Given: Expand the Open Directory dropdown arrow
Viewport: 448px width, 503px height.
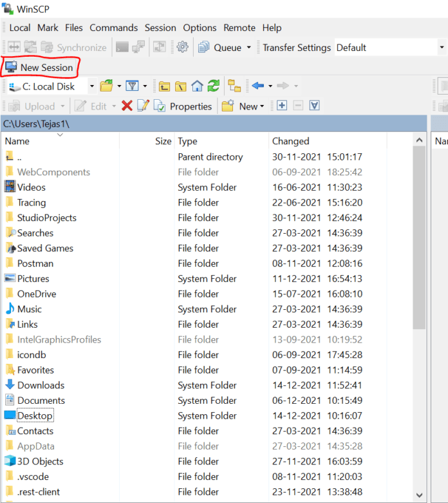Looking at the screenshot, I should pyautogui.click(x=119, y=86).
